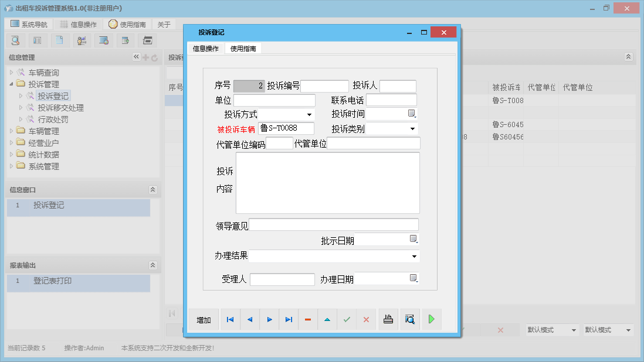The width and height of the screenshot is (644, 362).
Task: Click the operator/person toolbar icon
Action: point(82,40)
